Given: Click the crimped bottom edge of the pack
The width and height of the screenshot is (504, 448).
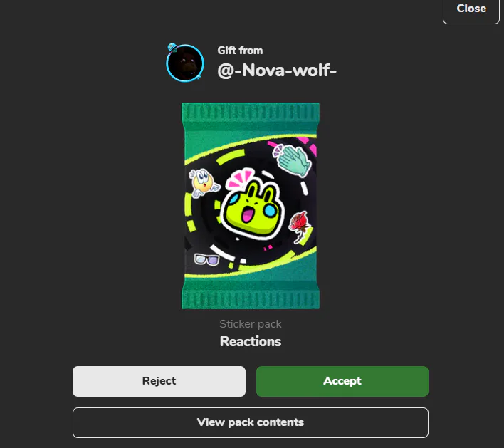Looking at the screenshot, I should (251, 298).
